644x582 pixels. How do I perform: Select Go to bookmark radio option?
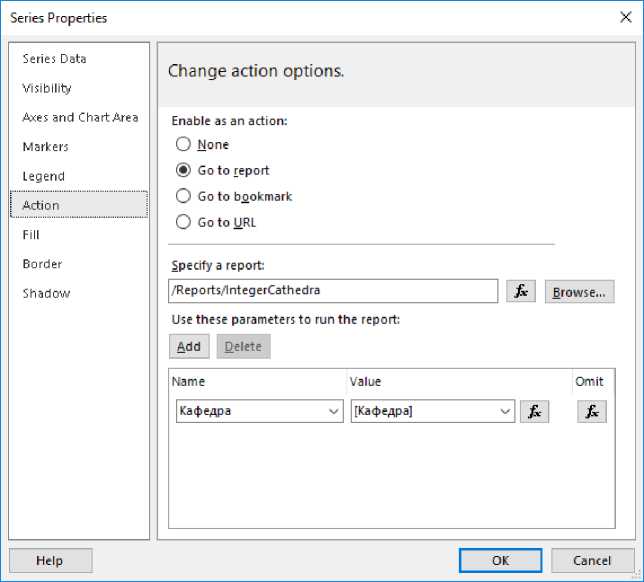click(x=184, y=196)
